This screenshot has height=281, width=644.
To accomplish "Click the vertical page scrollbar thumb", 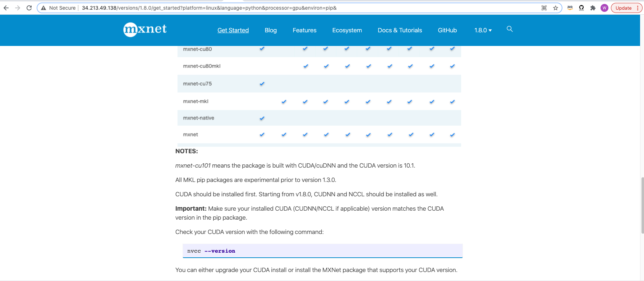I will coord(642,205).
